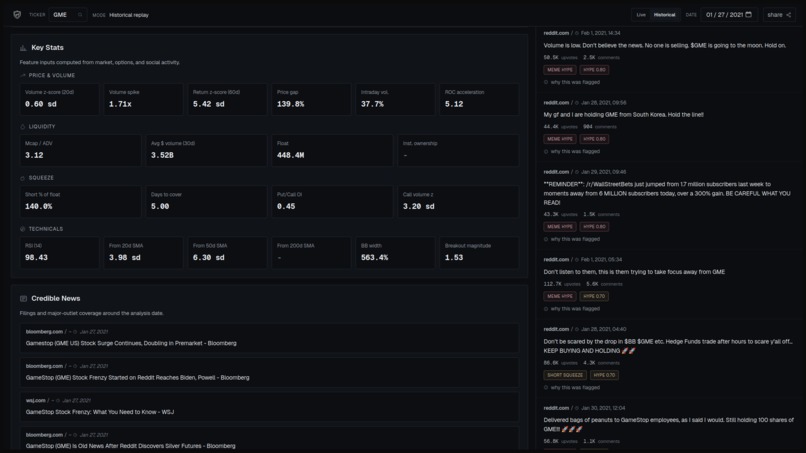This screenshot has height=453, width=806.
Task: Switch to Live mode
Action: click(x=641, y=15)
